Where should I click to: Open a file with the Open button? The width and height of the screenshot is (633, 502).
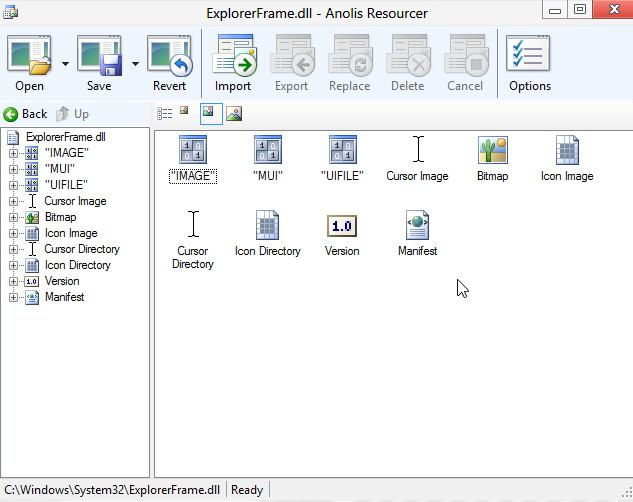coord(29,64)
